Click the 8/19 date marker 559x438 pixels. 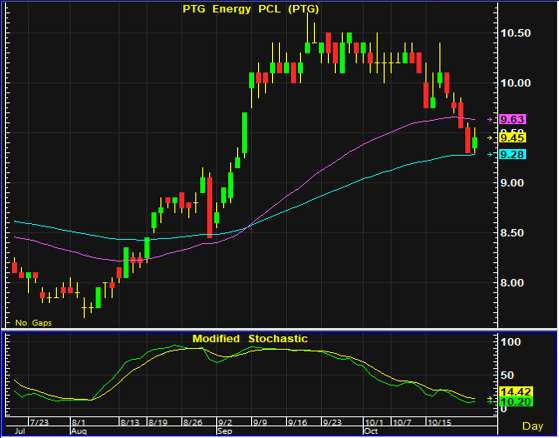coord(158,423)
